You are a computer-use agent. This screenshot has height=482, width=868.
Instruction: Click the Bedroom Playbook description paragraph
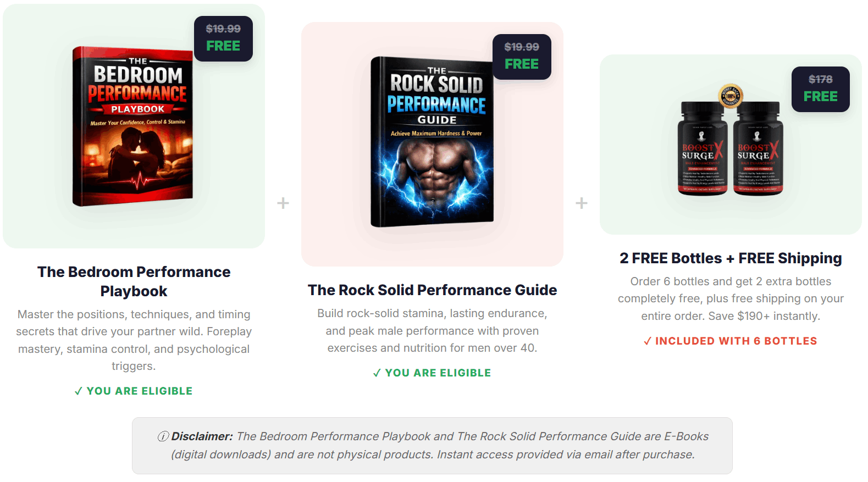pyautogui.click(x=134, y=340)
